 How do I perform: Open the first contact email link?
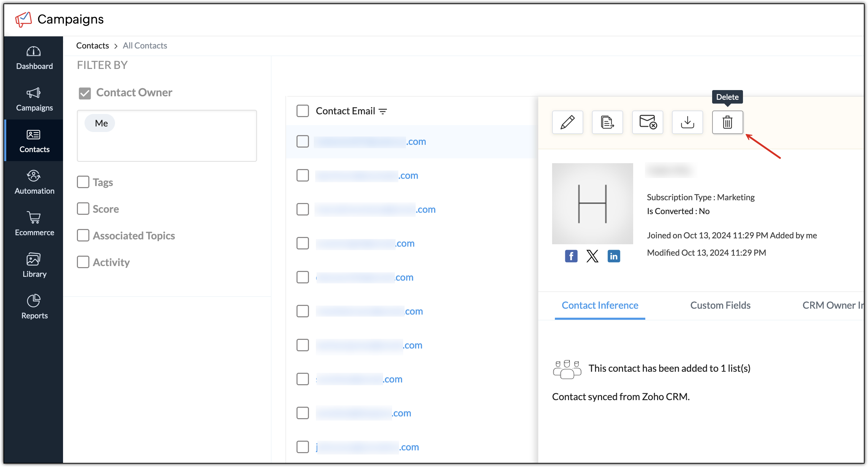coord(370,142)
